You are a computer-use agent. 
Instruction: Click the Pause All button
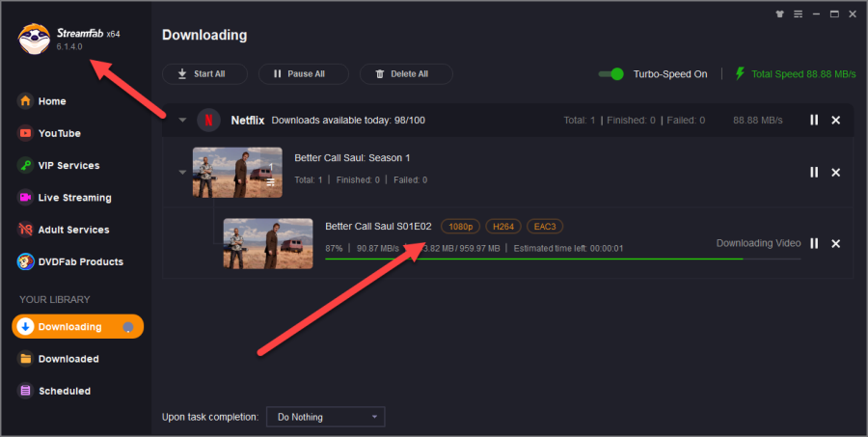pyautogui.click(x=304, y=73)
